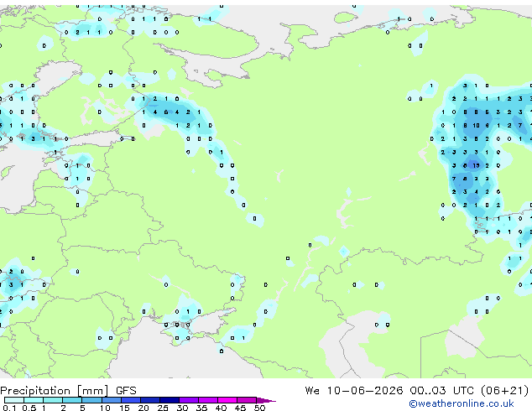Click the 20–25 mm legend color swatch
This screenshot has height=411, width=532.
coord(149,400)
